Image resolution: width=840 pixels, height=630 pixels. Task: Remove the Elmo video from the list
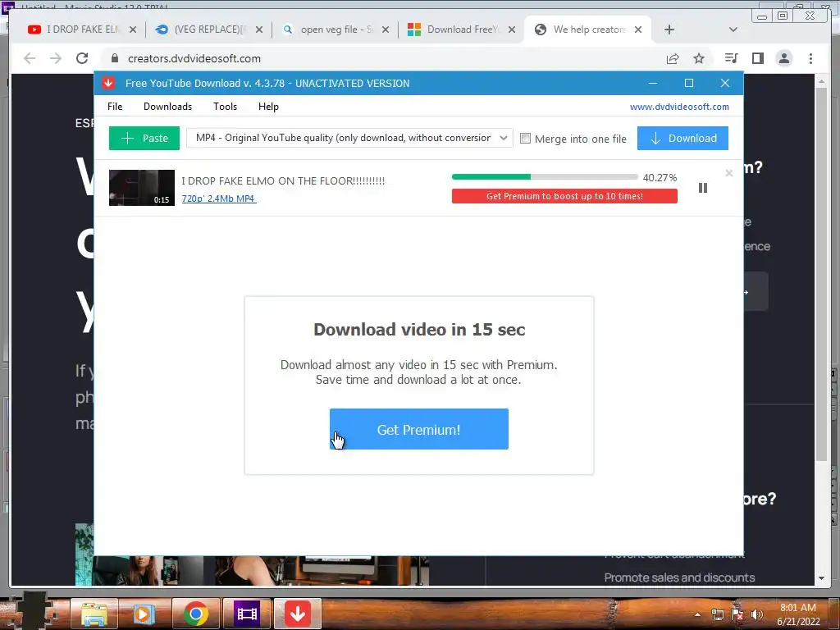coord(728,173)
